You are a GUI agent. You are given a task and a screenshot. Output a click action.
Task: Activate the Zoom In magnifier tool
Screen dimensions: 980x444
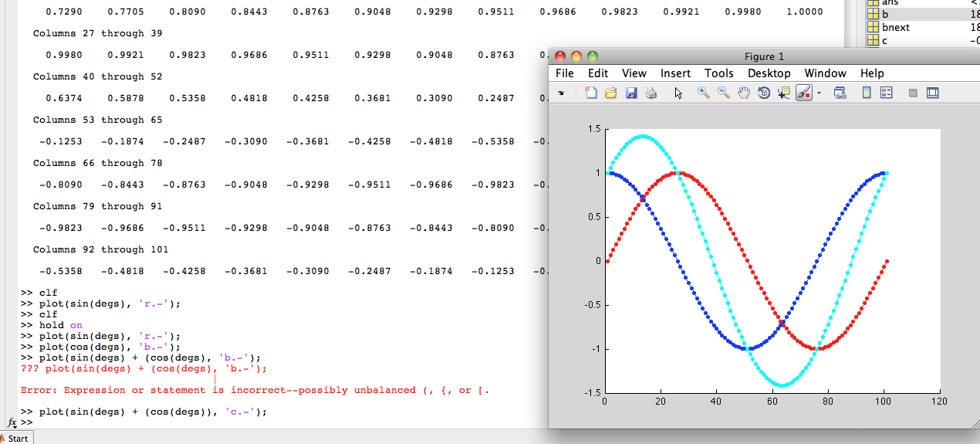(x=703, y=93)
